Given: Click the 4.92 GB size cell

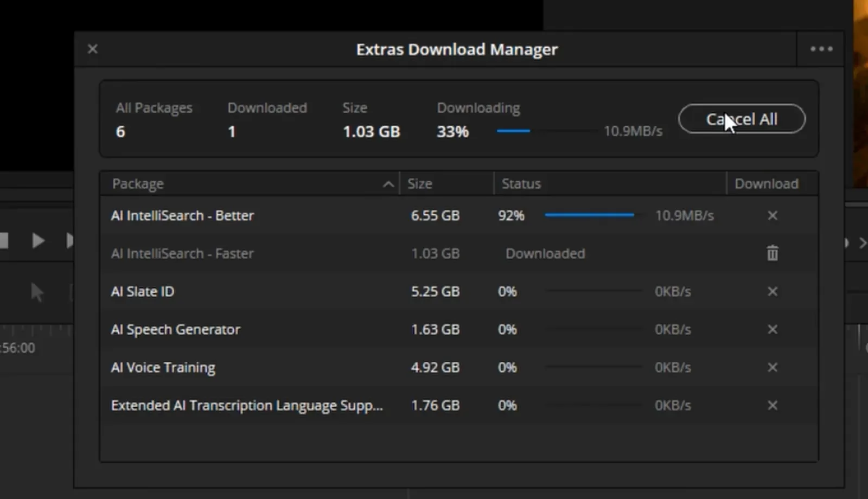Looking at the screenshot, I should pyautogui.click(x=435, y=367).
